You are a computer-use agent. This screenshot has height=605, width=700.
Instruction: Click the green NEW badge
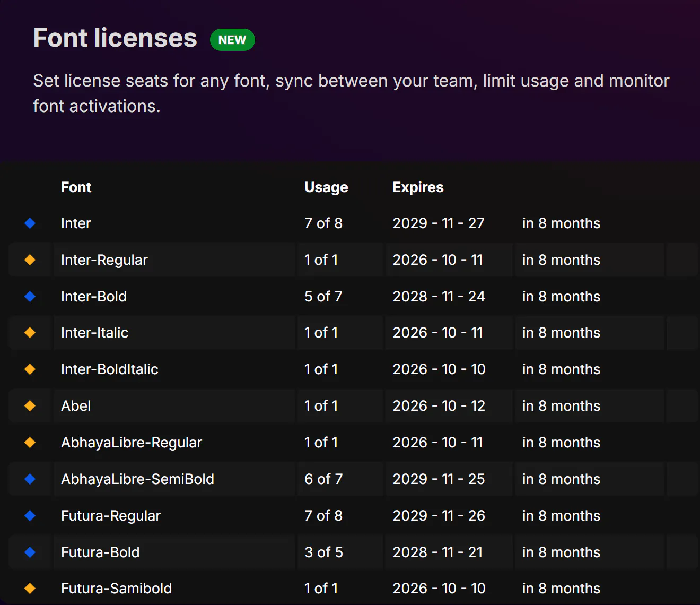coord(232,40)
